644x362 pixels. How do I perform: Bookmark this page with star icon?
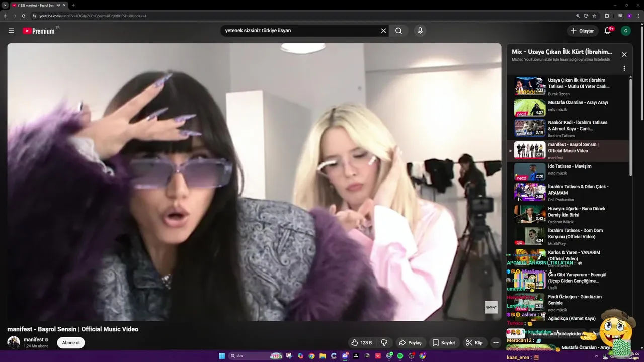[x=594, y=16]
